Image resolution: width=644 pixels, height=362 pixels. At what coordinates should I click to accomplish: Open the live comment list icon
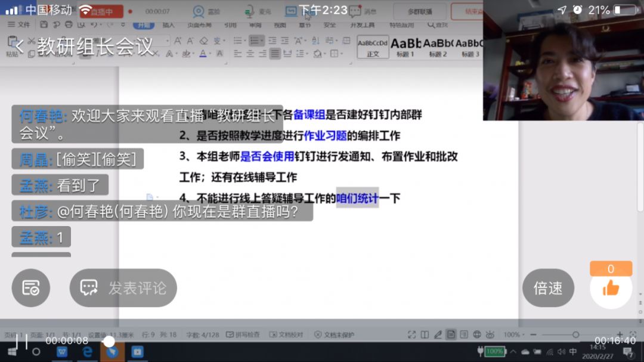click(x=31, y=287)
